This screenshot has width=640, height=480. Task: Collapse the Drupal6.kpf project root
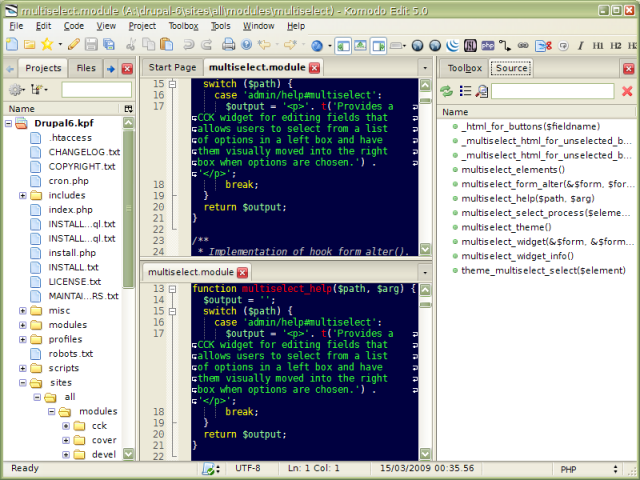[8, 123]
